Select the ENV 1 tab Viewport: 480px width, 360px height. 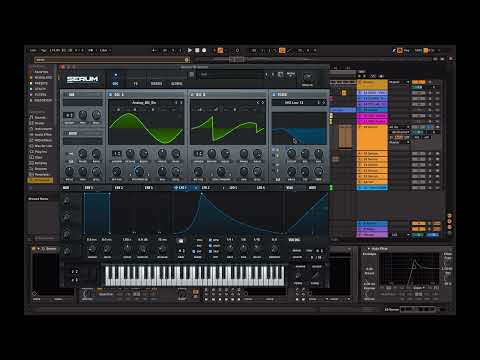tap(89, 188)
